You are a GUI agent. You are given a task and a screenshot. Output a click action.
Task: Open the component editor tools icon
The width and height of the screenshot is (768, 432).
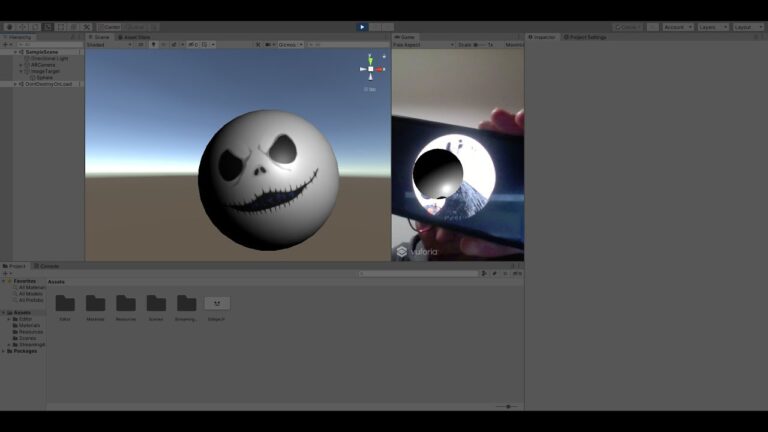pyautogui.click(x=258, y=45)
